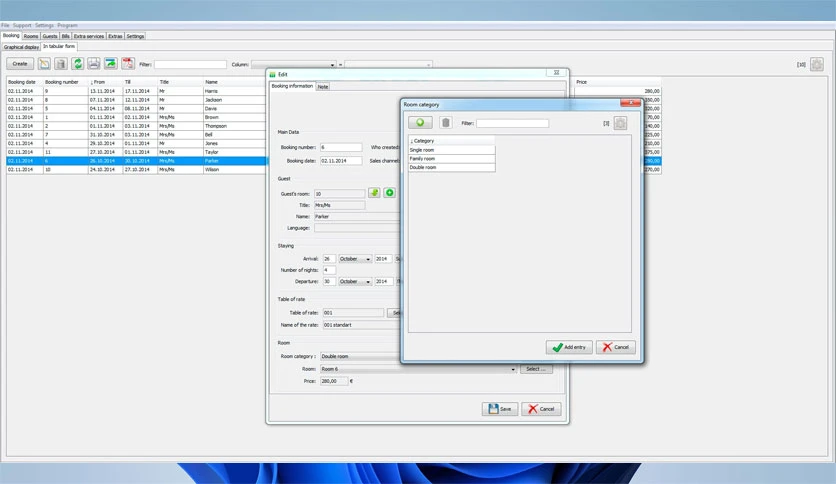Select Family room category row

coord(452,159)
